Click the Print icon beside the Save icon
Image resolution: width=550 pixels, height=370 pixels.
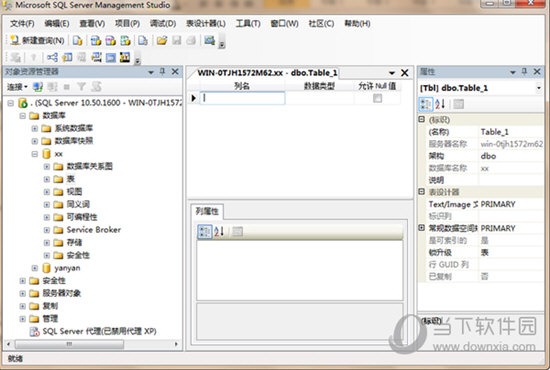click(191, 41)
